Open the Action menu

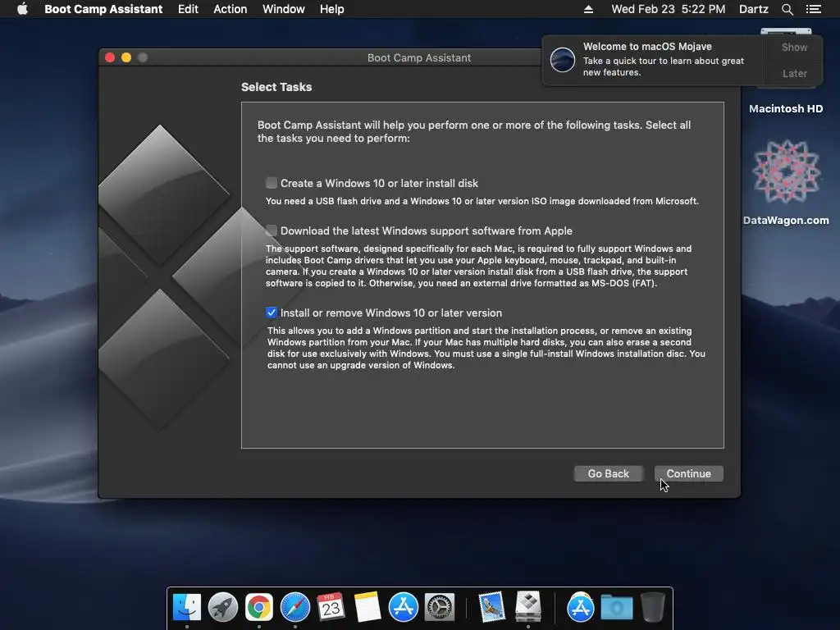pyautogui.click(x=231, y=9)
